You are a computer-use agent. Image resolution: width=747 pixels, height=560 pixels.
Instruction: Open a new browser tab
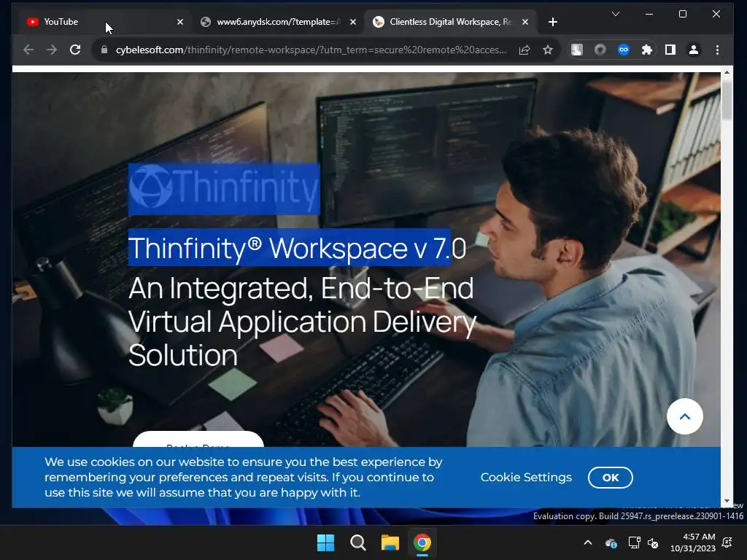(x=553, y=22)
